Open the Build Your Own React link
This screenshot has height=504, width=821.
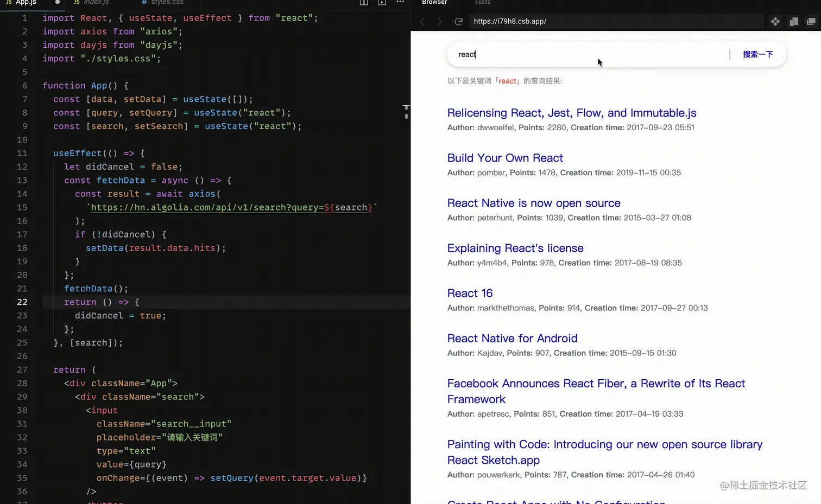tap(505, 158)
